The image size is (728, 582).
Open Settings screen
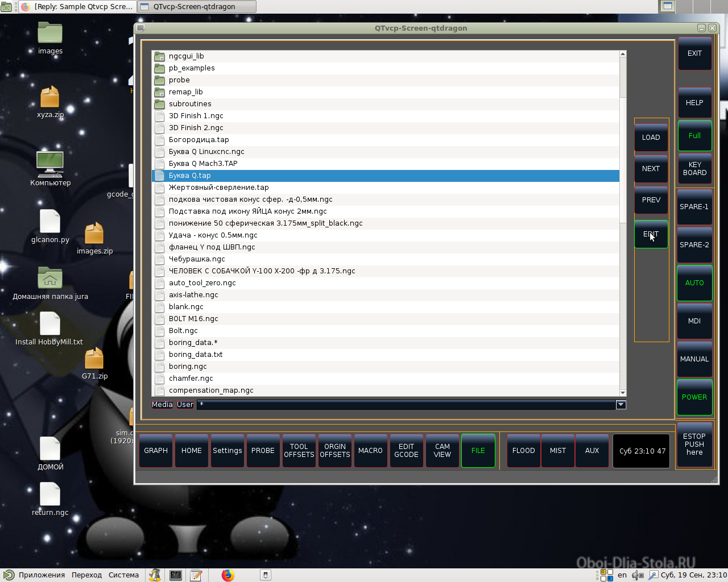tap(227, 451)
